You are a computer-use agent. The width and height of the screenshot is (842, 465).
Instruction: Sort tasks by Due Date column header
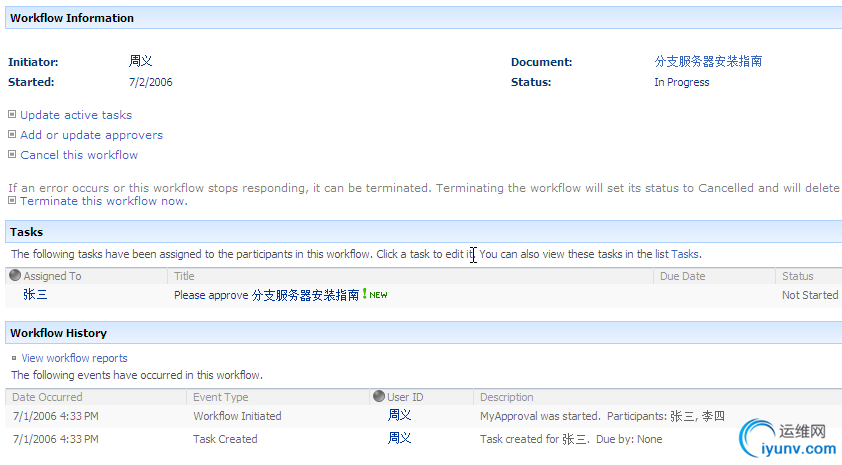(682, 276)
